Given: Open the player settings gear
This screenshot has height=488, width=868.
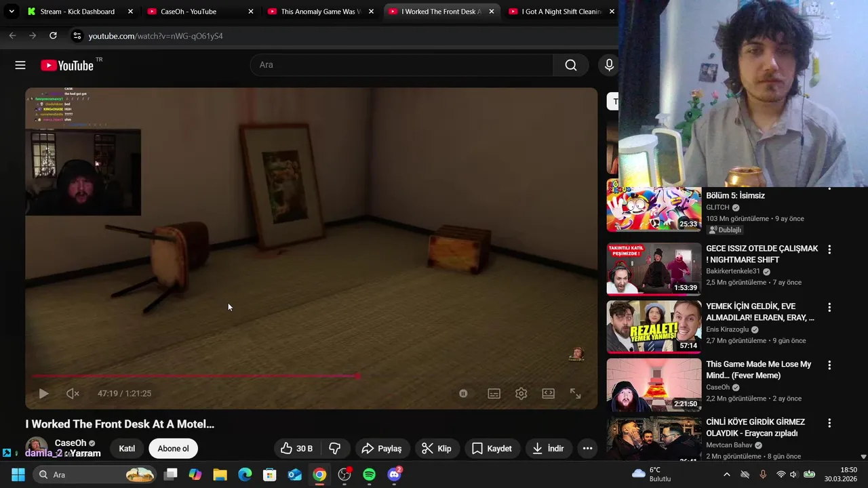Looking at the screenshot, I should tap(521, 393).
